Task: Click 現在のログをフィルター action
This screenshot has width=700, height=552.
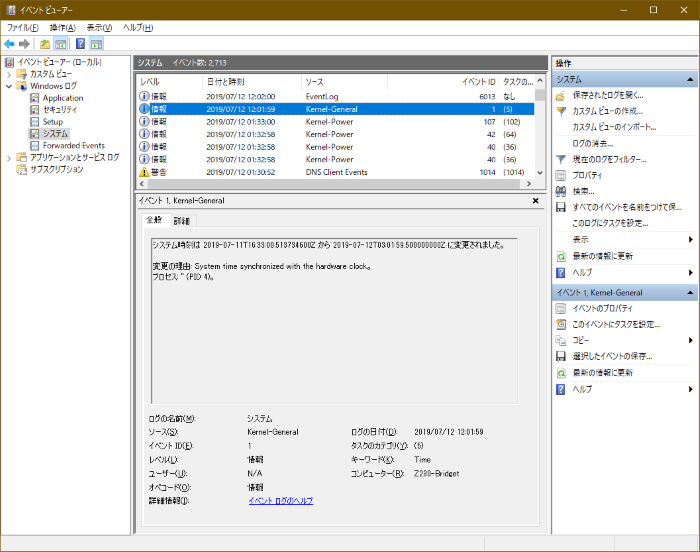Action: [609, 159]
